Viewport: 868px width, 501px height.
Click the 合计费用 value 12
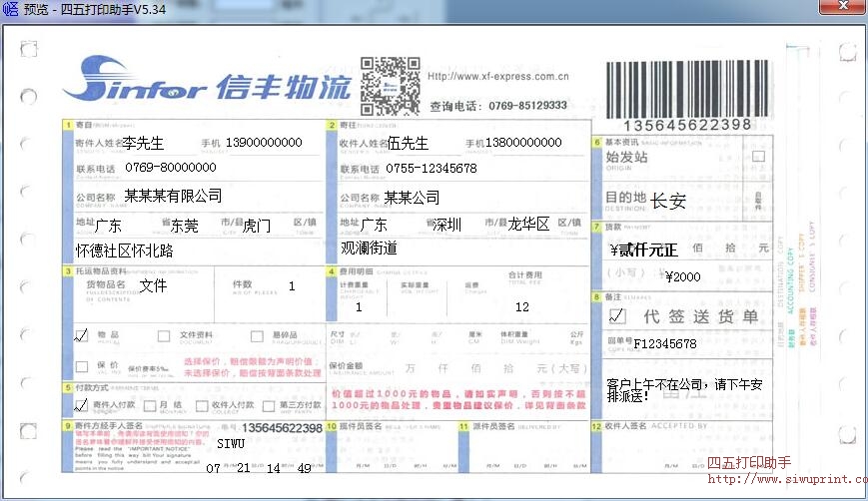522,307
